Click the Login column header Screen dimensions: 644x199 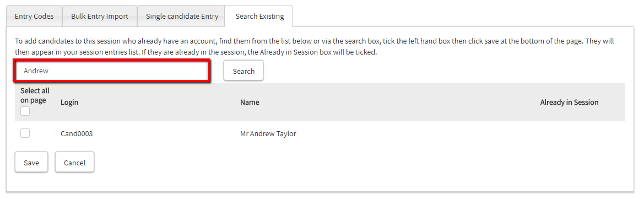click(x=69, y=103)
